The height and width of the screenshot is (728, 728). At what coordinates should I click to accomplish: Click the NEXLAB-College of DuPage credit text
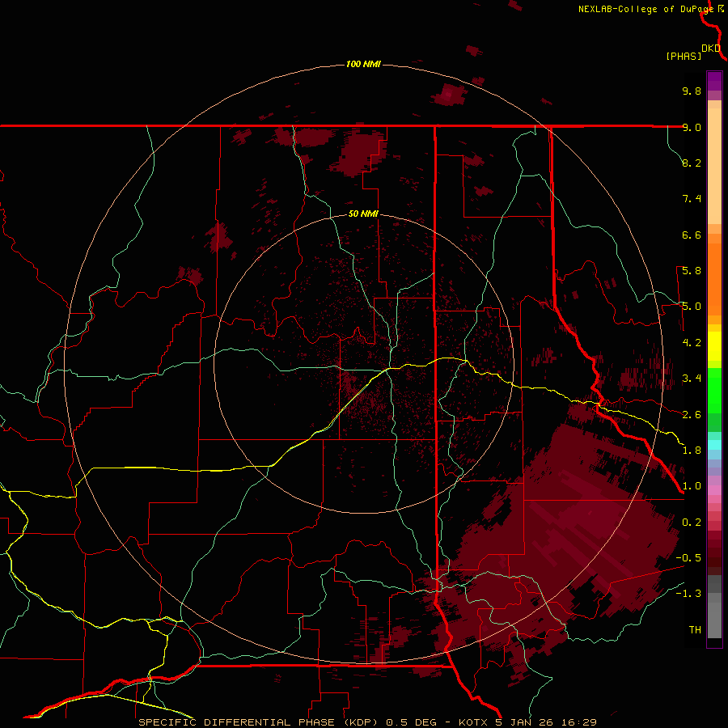tap(645, 9)
